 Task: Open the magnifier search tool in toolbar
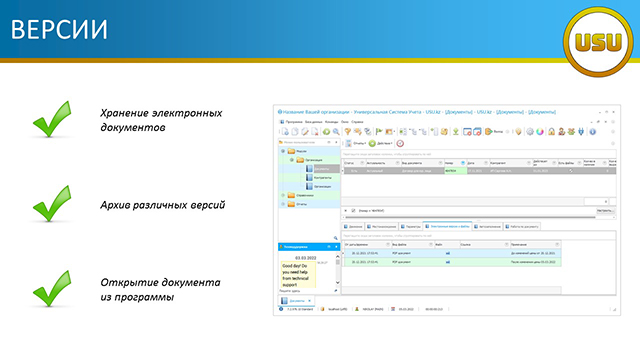(x=336, y=131)
